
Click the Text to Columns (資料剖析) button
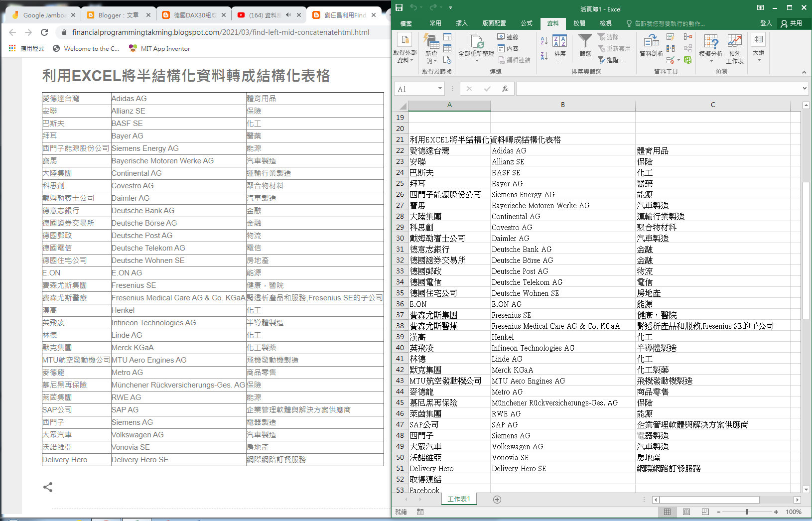(x=652, y=45)
